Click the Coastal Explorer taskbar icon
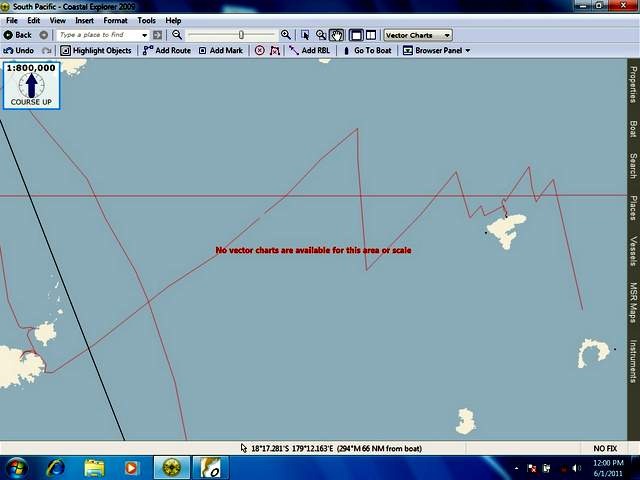 click(x=172, y=468)
